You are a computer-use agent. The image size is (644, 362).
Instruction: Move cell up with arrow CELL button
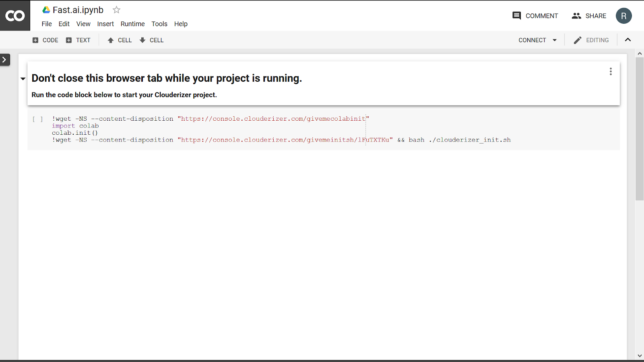pos(120,40)
